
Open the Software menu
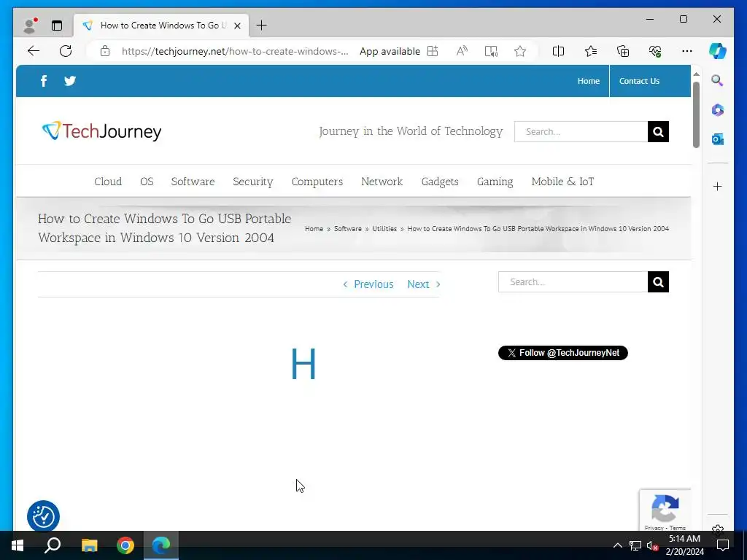pyautogui.click(x=193, y=182)
